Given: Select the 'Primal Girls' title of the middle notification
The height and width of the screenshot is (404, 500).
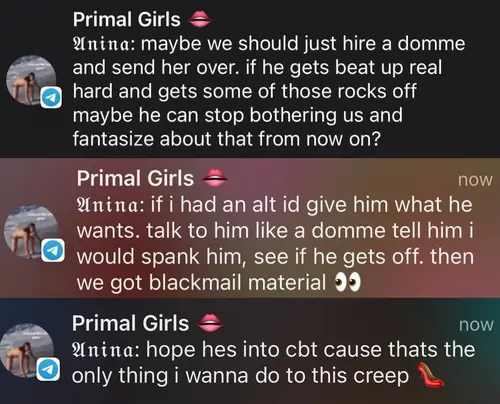Looking at the screenshot, I should 135,178.
